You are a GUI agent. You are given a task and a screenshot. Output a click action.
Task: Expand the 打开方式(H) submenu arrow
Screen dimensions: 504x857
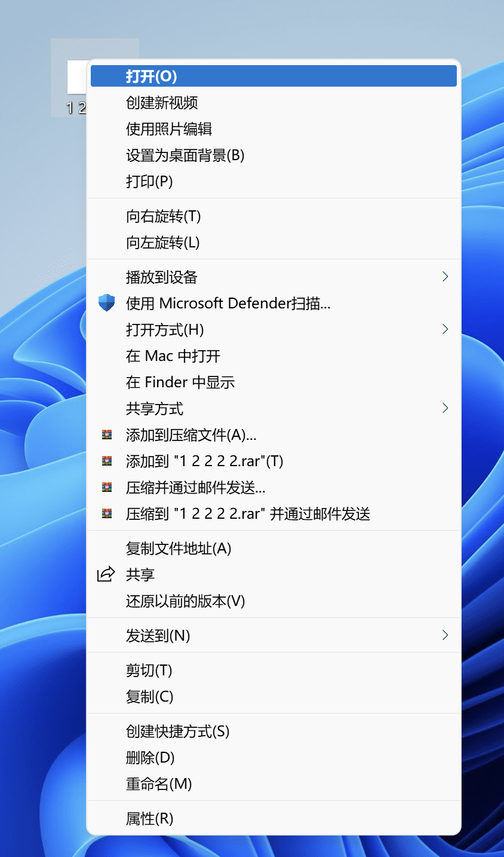445,329
